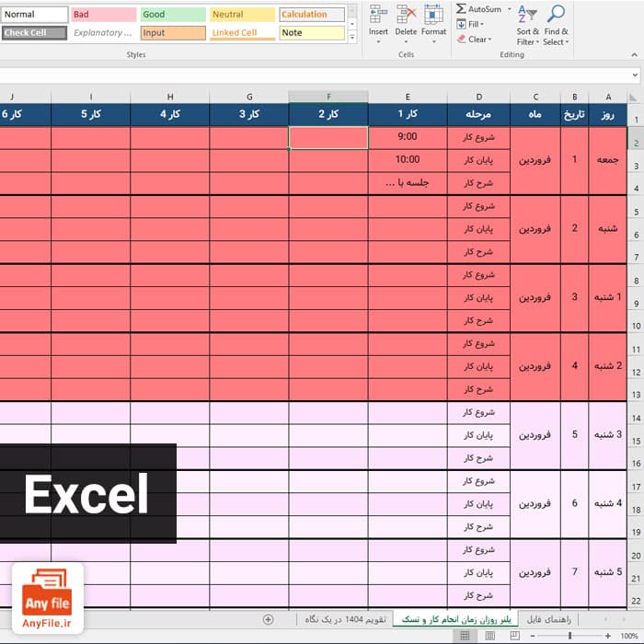The image size is (644, 644).
Task: Expand the Fill dropdown
Action: click(482, 25)
